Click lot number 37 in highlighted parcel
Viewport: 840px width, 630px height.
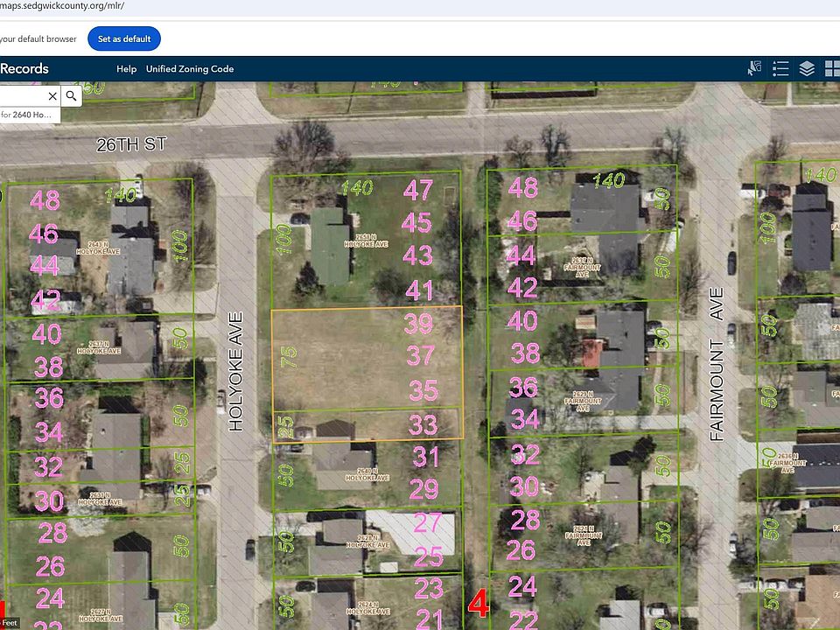pos(421,355)
